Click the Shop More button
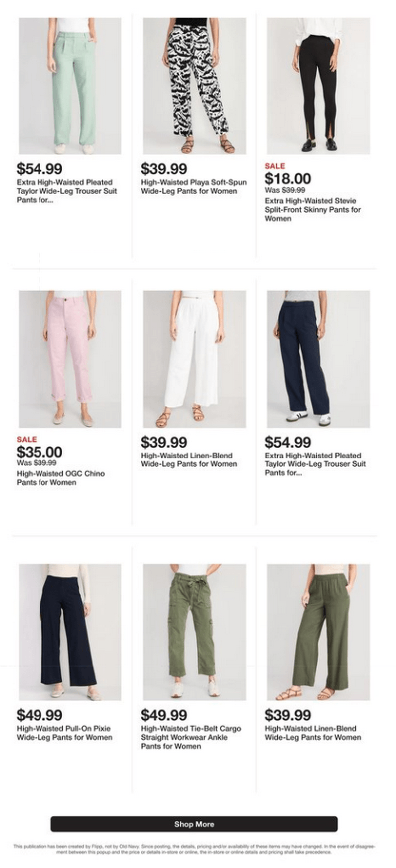 (194, 824)
